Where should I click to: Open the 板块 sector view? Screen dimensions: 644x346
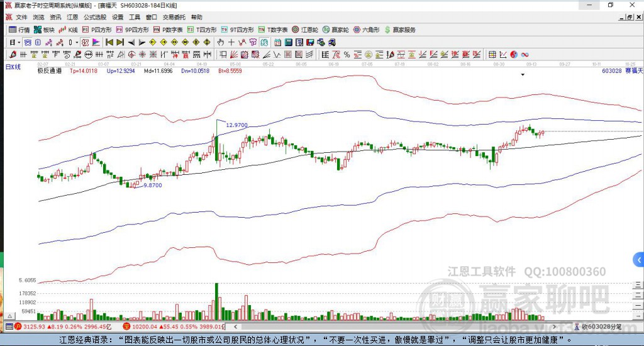point(44,30)
